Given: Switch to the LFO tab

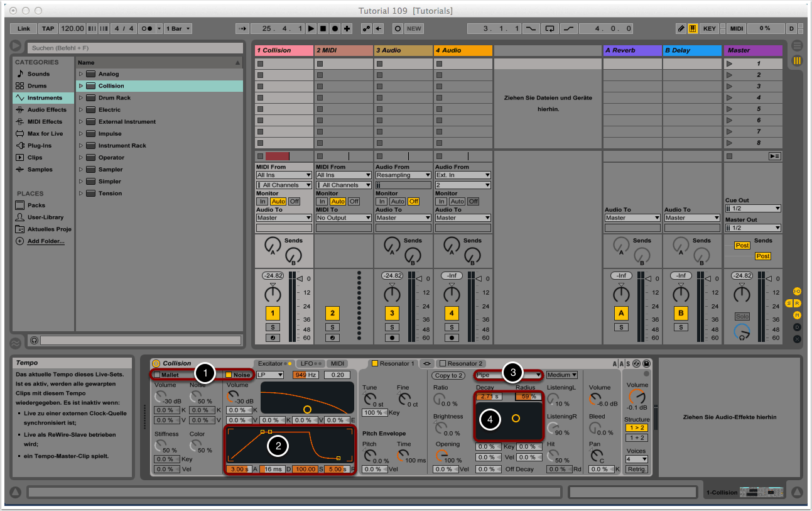Looking at the screenshot, I should [x=311, y=363].
